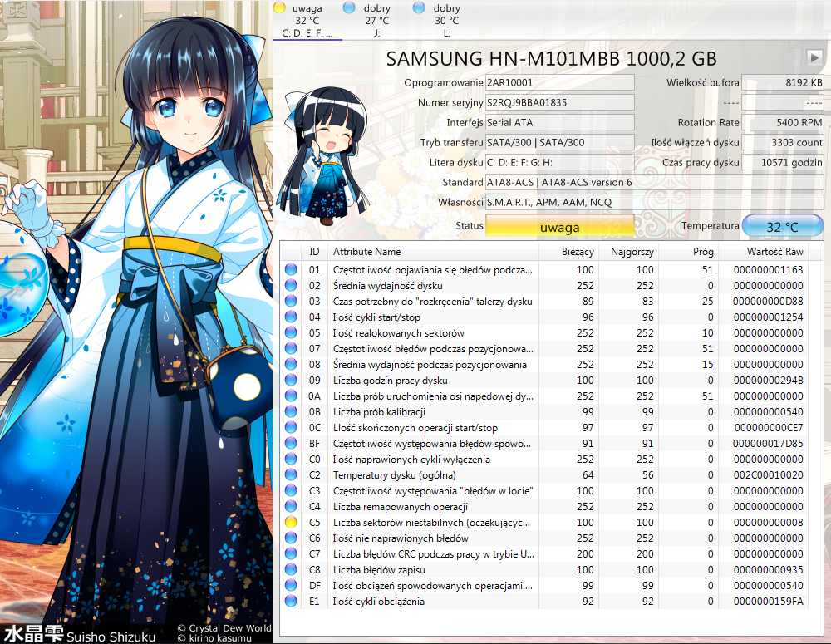The height and width of the screenshot is (644, 831).
Task: Click the status circle of attribute 02
Action: pyautogui.click(x=291, y=285)
